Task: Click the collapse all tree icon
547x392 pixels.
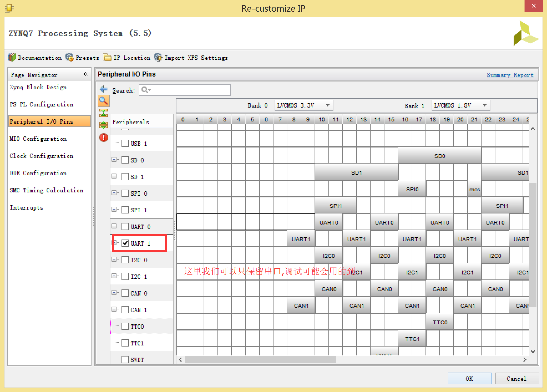Action: [103, 113]
